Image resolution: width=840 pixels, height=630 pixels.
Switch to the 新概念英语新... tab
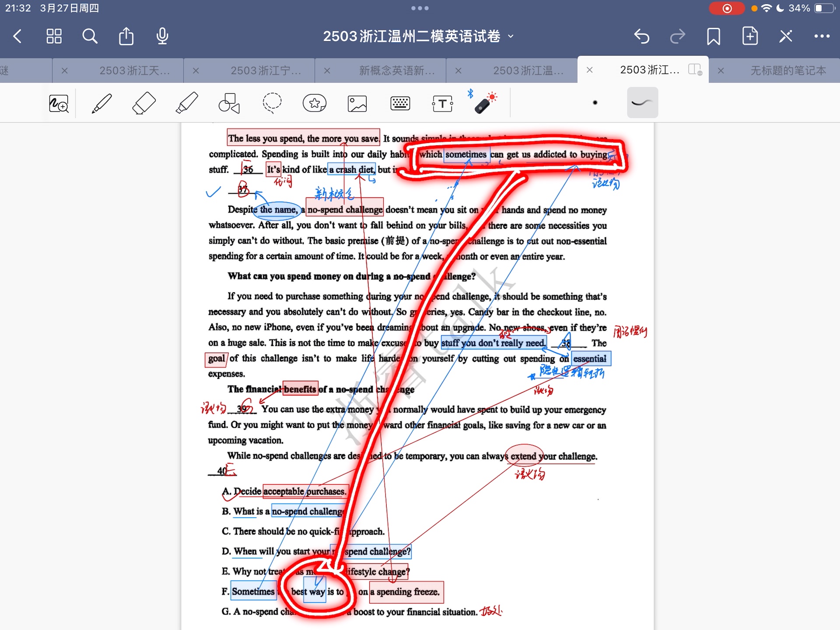(x=397, y=70)
